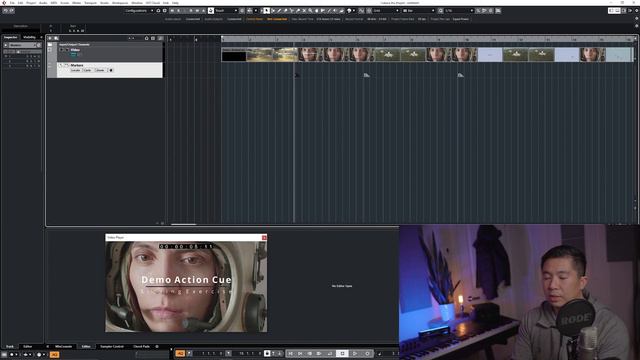
Task: Open the MixConsole lower zone tab
Action: [x=63, y=347]
